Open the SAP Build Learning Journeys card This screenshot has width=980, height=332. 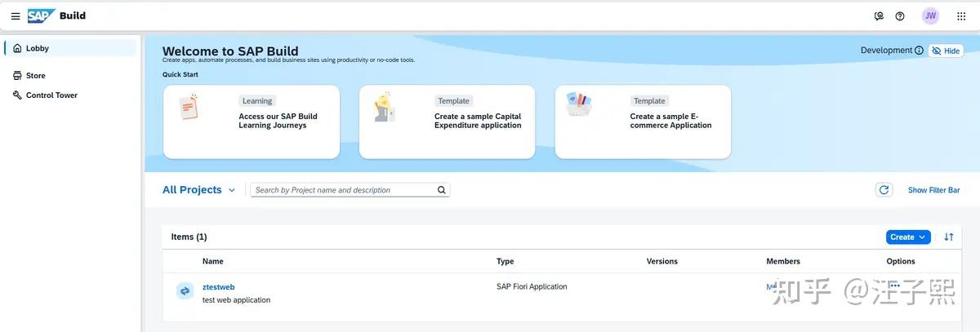tap(252, 122)
